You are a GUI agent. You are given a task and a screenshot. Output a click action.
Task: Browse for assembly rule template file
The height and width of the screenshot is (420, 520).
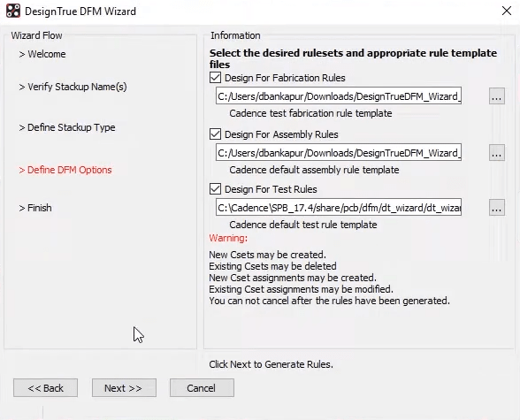496,153
